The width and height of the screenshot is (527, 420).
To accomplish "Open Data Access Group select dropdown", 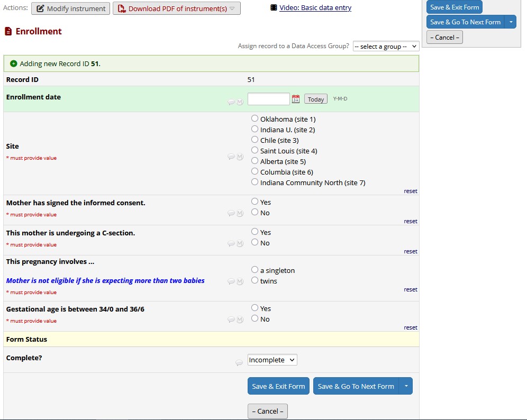I will coord(386,47).
